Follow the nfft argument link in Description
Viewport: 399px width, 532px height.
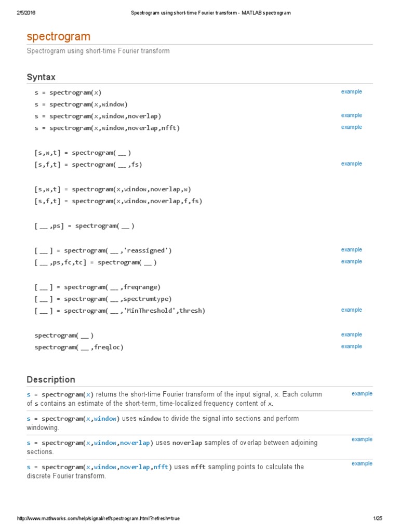(x=160, y=467)
